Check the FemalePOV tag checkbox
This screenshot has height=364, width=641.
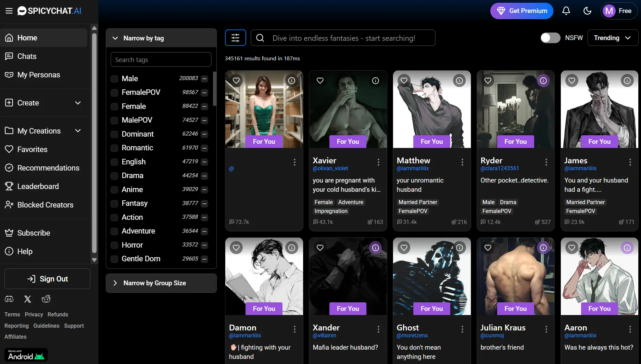114,92
